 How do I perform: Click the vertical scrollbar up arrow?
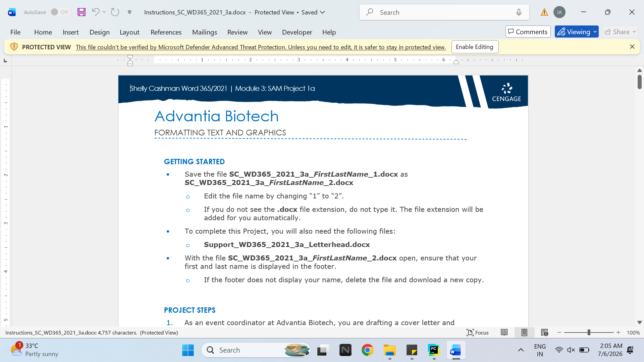pos(639,70)
